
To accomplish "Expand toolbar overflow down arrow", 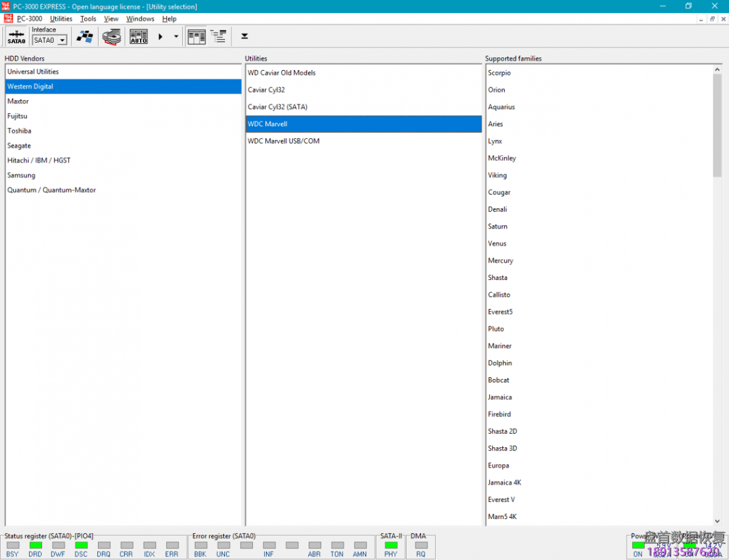I will click(x=244, y=36).
